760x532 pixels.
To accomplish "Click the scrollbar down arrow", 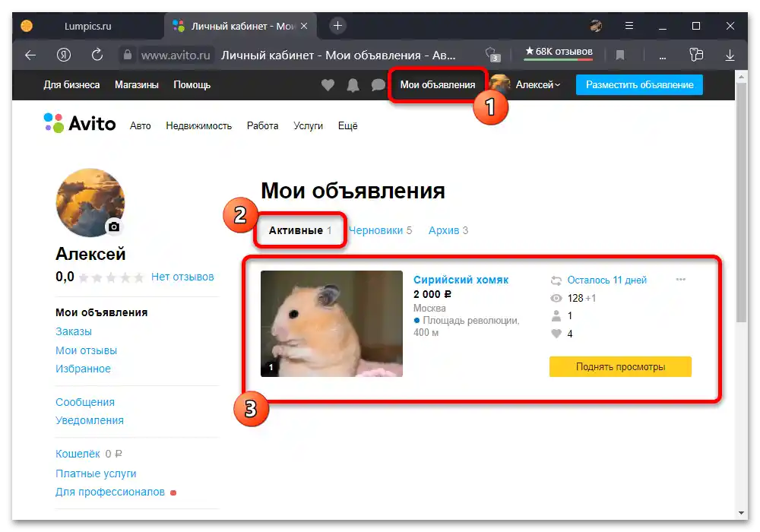I will click(x=741, y=512).
